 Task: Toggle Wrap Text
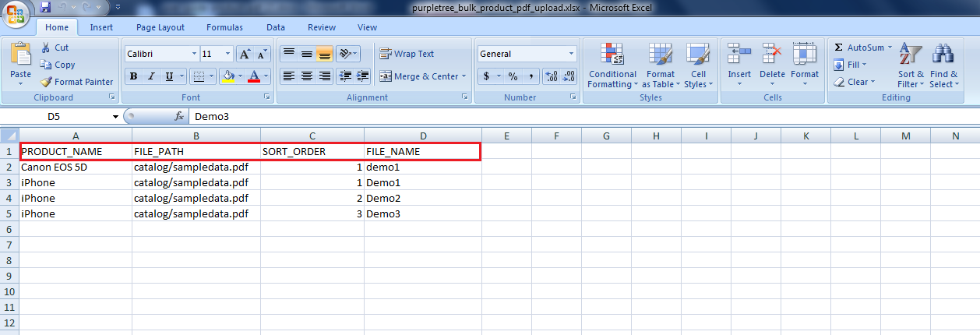click(407, 54)
